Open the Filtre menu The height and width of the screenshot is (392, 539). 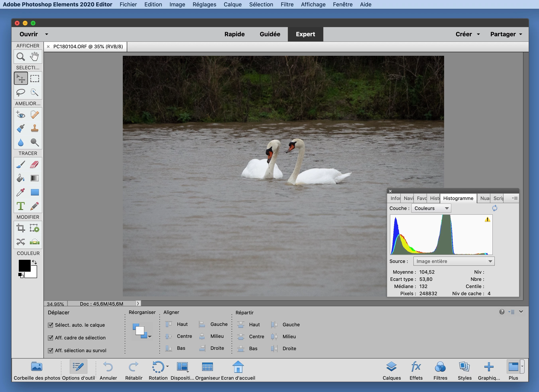287,5
